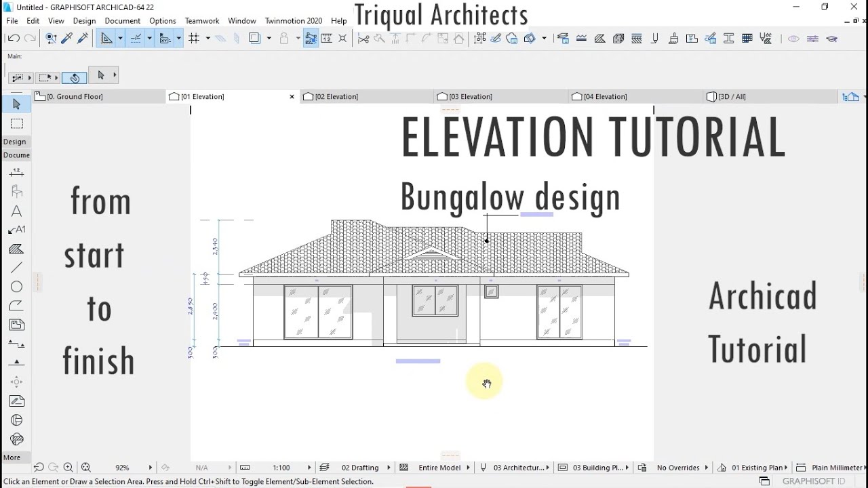Open the Teamwork menu
Screen dimensions: 868x488
(x=202, y=21)
